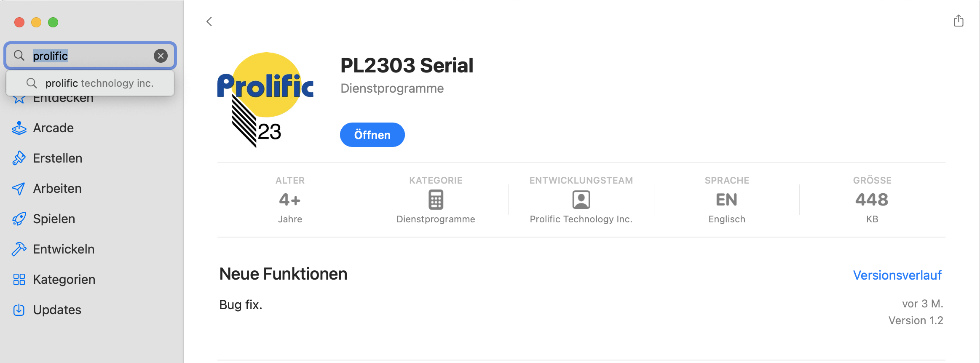Open the Versionsverlauf link

[x=897, y=275]
